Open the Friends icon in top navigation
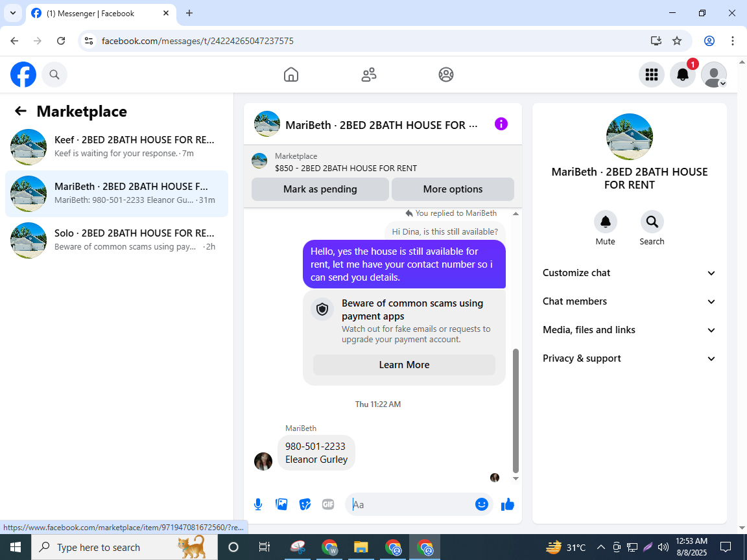The height and width of the screenshot is (560, 747). point(369,75)
